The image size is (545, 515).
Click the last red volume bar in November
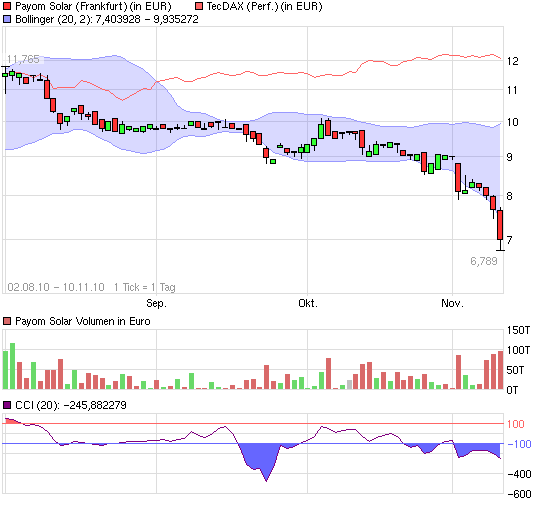click(x=501, y=370)
